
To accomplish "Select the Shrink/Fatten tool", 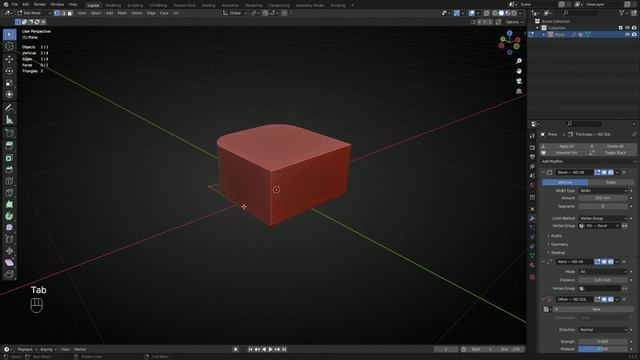I will 9,251.
